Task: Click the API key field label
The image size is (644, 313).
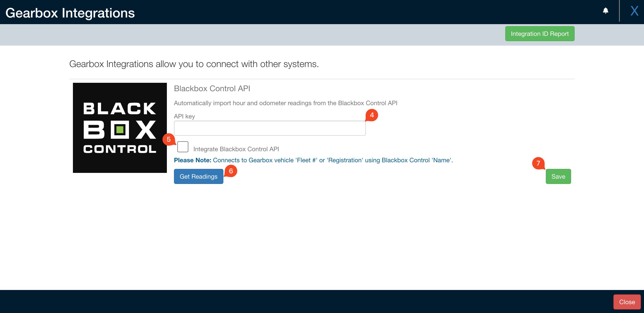Action: tap(184, 116)
